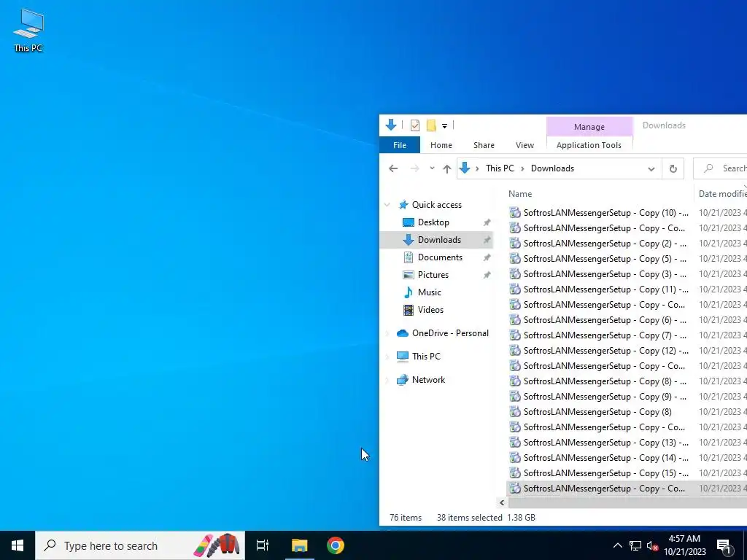Click the Downloads arrow icon in title bar
The image size is (747, 560).
tap(391, 125)
